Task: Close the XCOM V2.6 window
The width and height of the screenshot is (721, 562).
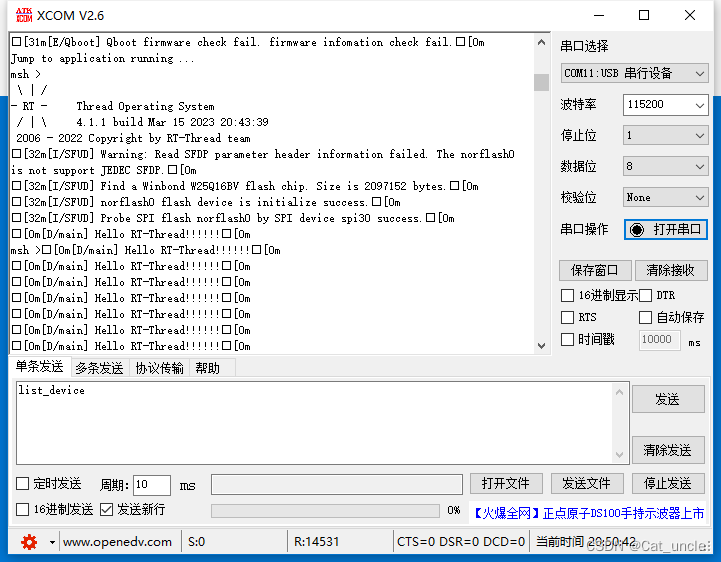Action: pyautogui.click(x=690, y=15)
